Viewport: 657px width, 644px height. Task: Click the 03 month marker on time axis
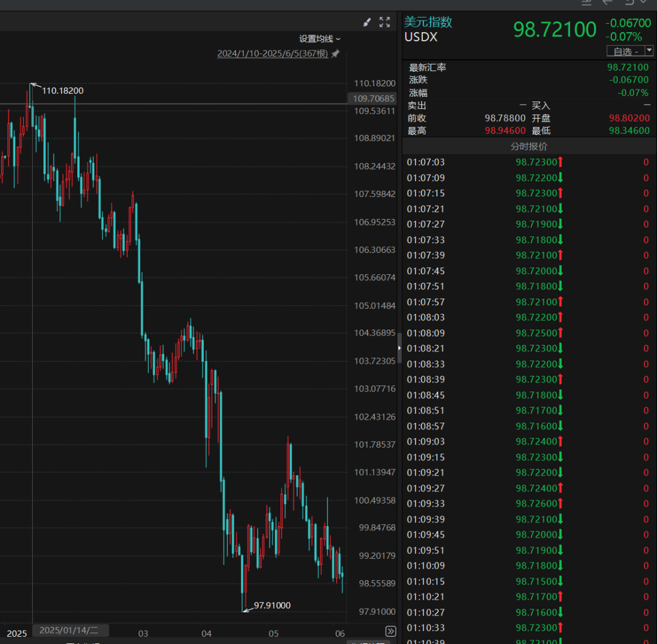144,633
